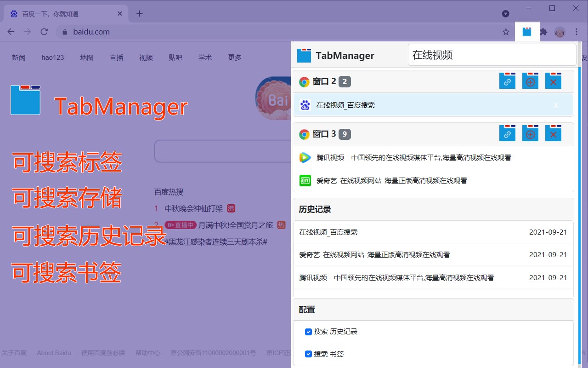Bookmark this page with the star icon
The image size is (588, 368).
pyautogui.click(x=506, y=32)
